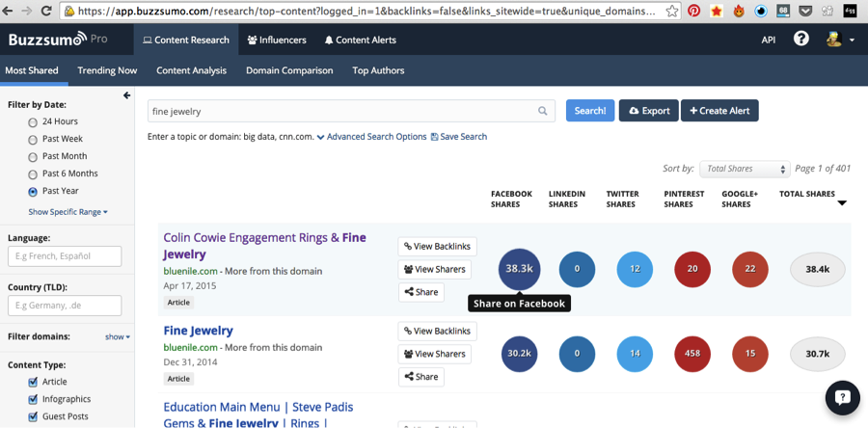Screen dimensions: 868x428
Task: Click the 22 Google+ shares circle
Action: tap(750, 269)
